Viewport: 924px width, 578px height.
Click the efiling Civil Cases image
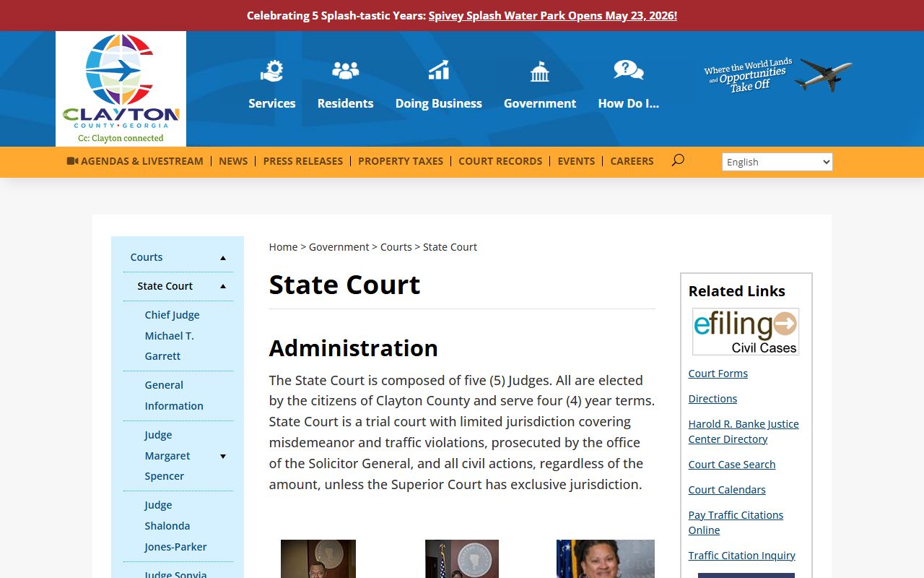pos(746,332)
